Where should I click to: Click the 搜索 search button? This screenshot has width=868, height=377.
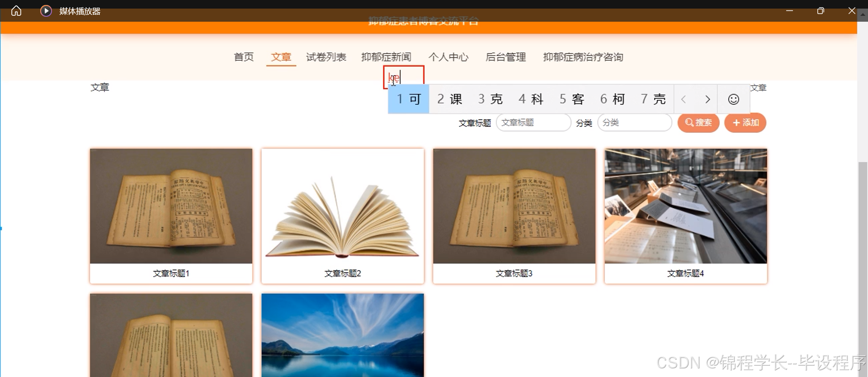coord(698,123)
